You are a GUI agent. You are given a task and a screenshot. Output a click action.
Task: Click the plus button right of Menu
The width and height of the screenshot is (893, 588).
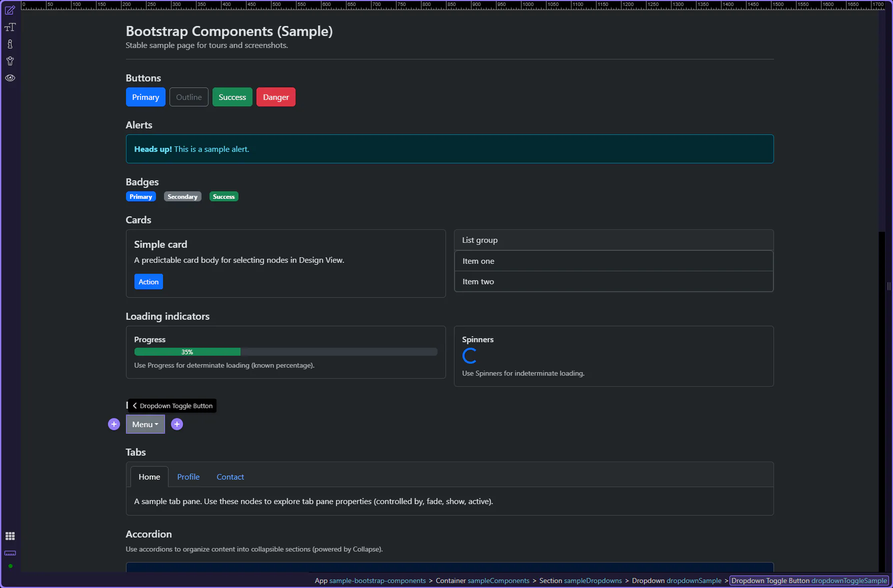pos(177,424)
